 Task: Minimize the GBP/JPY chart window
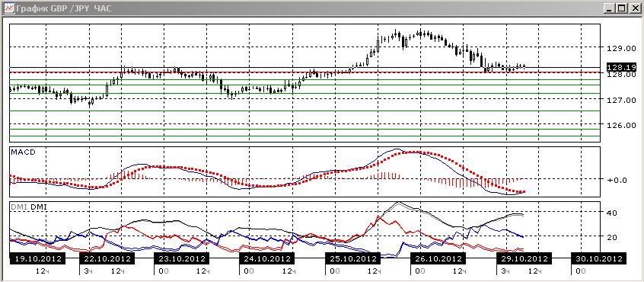610,8
